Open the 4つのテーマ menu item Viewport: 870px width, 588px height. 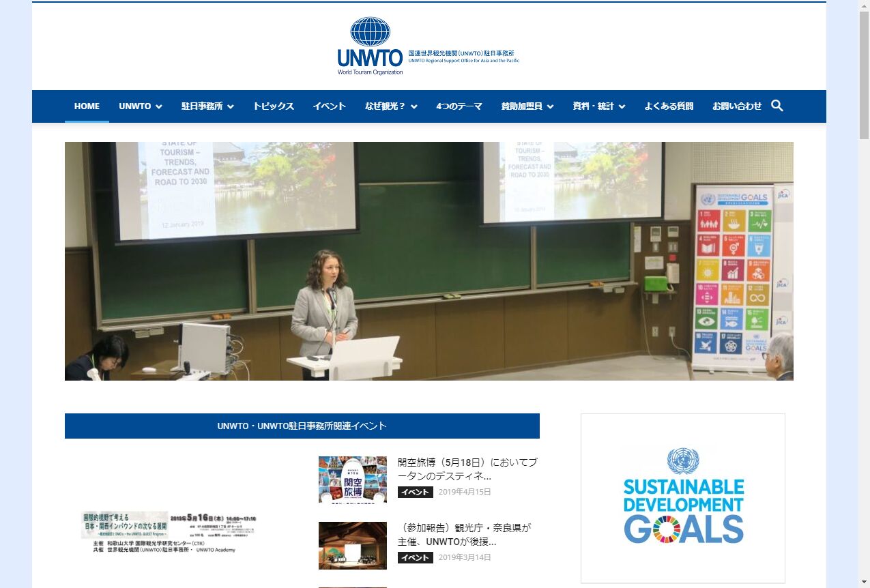click(x=459, y=106)
